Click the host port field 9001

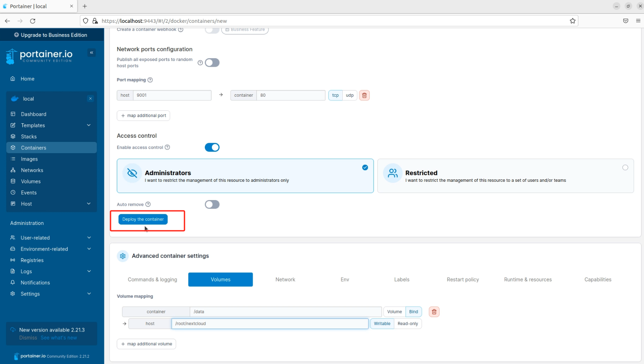point(172,95)
